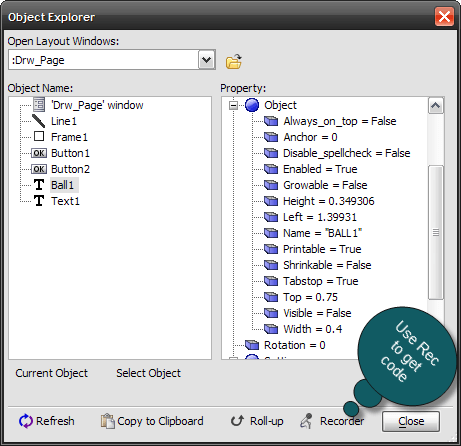Select Ball1 in object tree

64,185
